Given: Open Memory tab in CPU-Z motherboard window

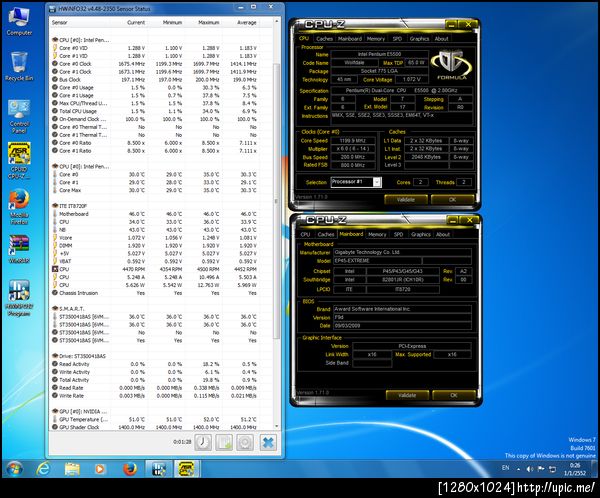Looking at the screenshot, I should (x=377, y=234).
